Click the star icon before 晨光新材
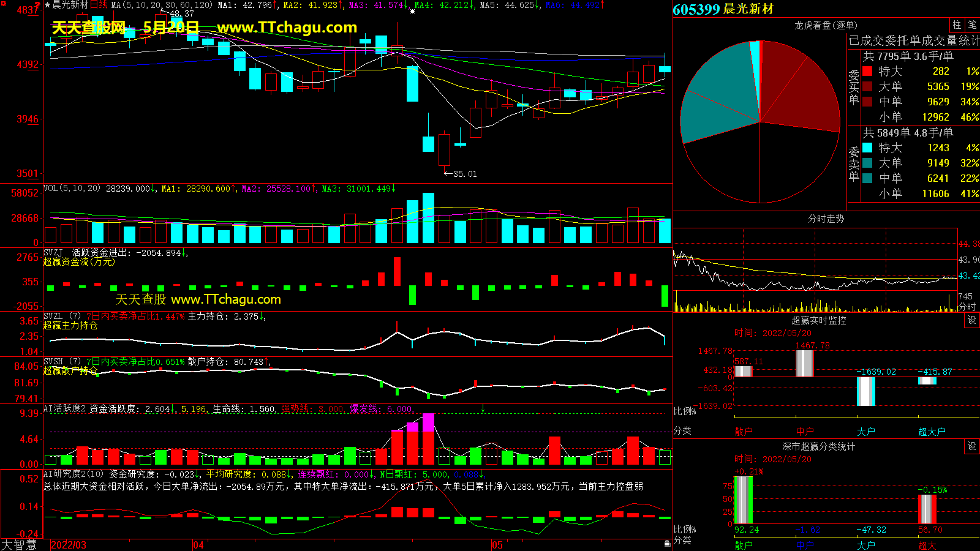This screenshot has width=980, height=551. [x=47, y=5]
